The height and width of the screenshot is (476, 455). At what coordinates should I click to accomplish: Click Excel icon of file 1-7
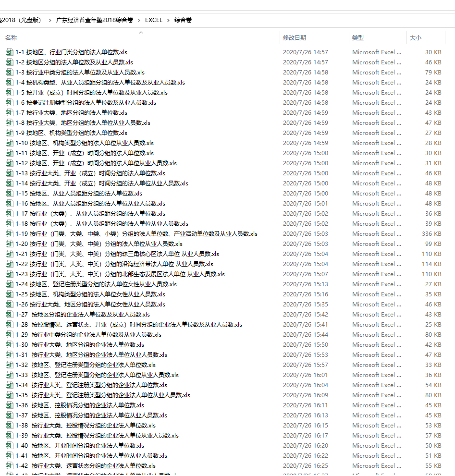click(x=10, y=112)
